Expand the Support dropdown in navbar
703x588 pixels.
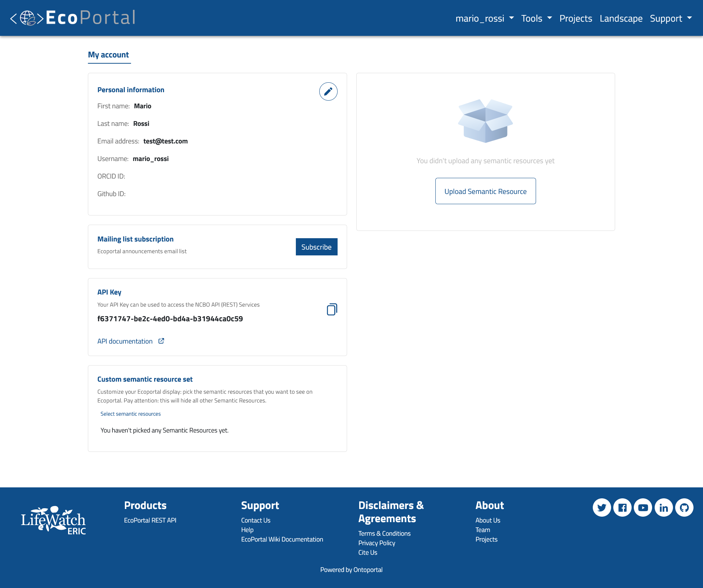click(x=670, y=18)
